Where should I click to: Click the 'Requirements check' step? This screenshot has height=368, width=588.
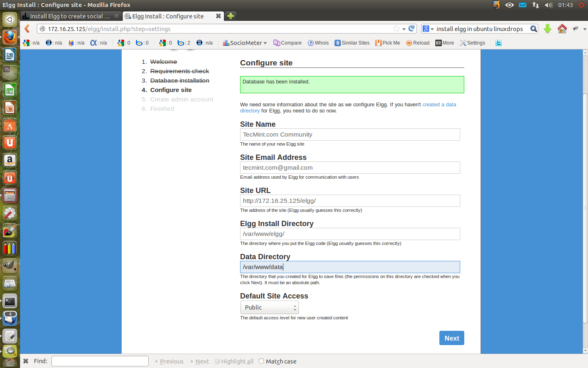[180, 71]
